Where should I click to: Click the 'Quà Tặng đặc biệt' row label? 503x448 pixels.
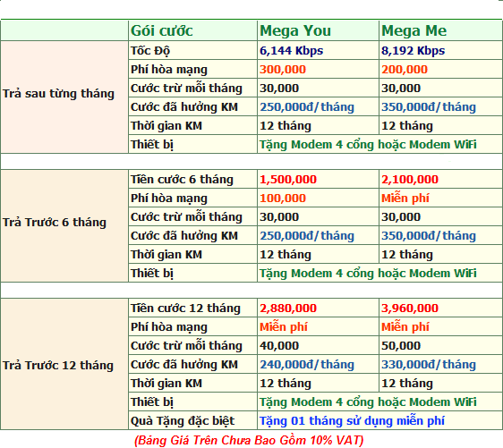(x=183, y=421)
